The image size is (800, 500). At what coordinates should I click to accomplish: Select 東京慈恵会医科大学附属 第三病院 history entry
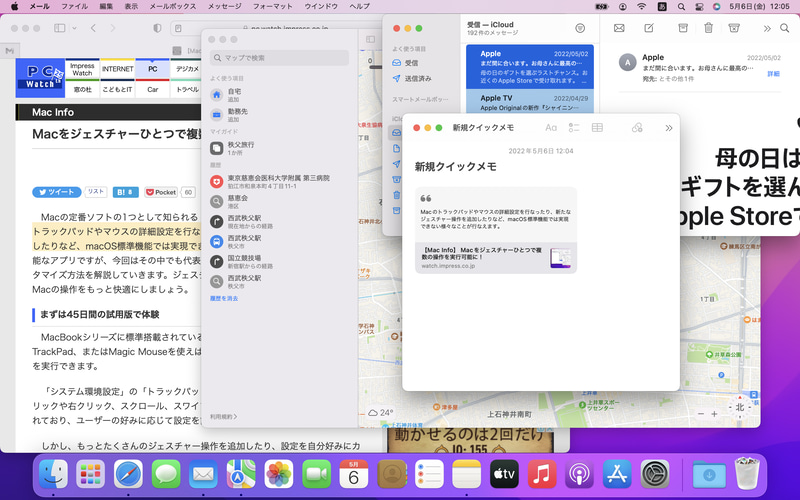click(279, 182)
